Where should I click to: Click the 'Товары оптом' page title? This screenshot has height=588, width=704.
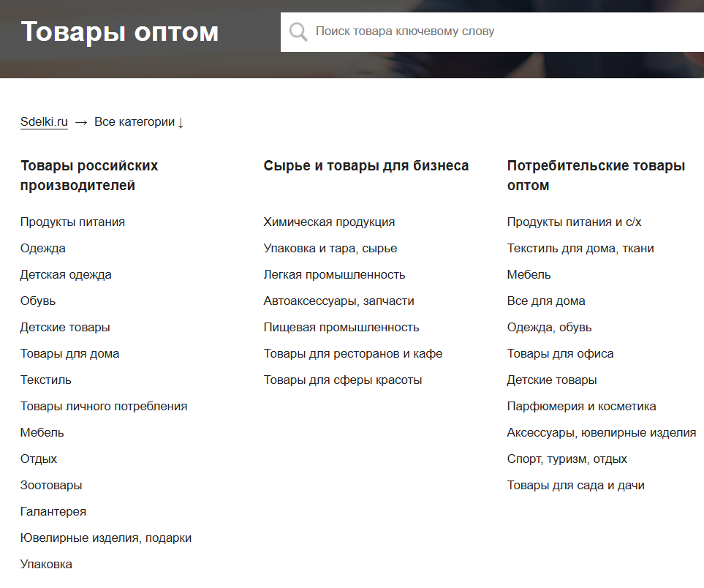[120, 32]
